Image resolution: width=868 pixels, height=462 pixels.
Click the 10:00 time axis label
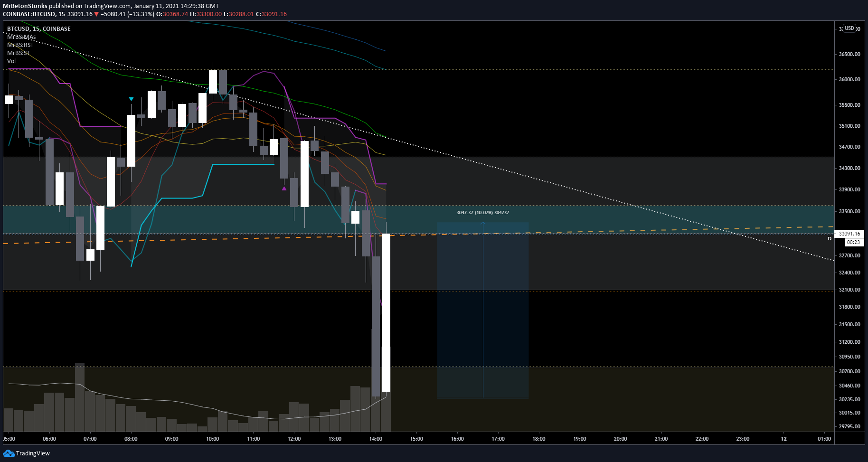point(213,439)
